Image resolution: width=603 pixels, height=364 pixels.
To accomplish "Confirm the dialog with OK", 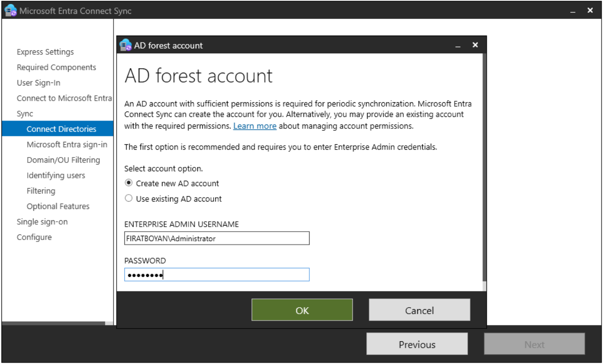I will [302, 310].
